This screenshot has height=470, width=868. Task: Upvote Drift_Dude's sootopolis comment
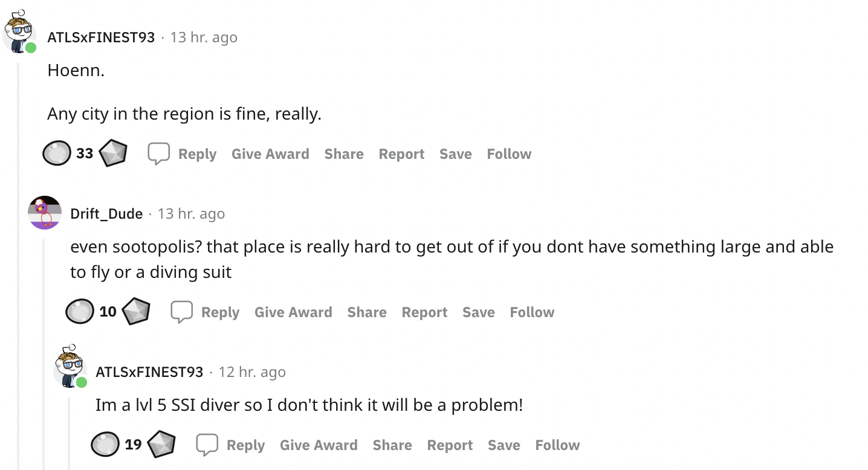tap(80, 312)
